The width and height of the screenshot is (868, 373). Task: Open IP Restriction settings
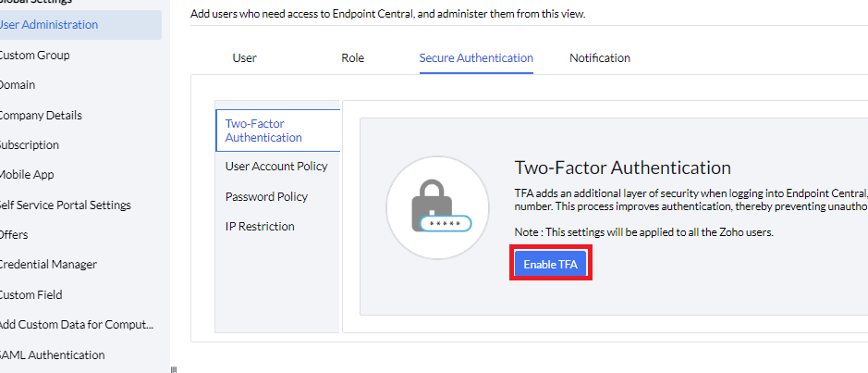(260, 226)
